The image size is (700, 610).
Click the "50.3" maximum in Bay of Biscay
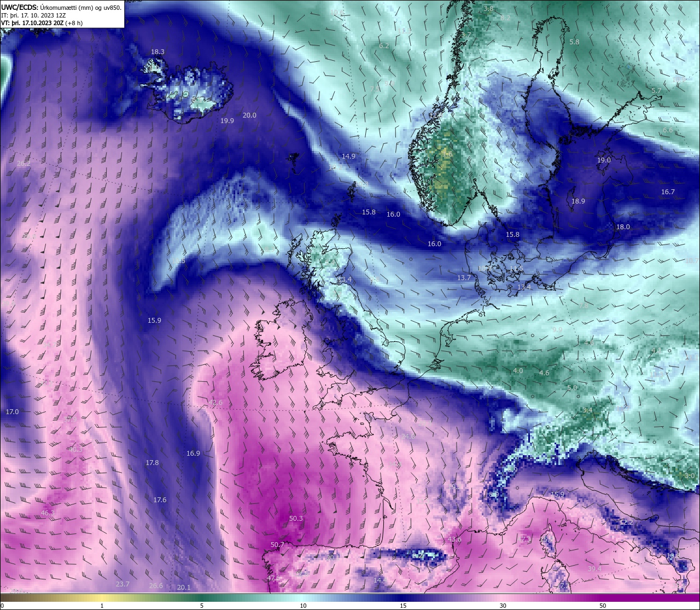(x=296, y=519)
